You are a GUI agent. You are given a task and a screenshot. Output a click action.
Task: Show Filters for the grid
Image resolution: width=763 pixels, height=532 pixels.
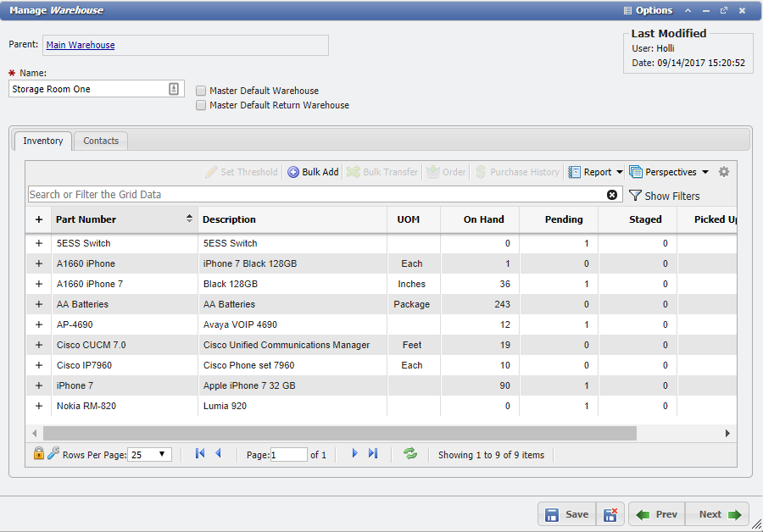click(x=665, y=196)
